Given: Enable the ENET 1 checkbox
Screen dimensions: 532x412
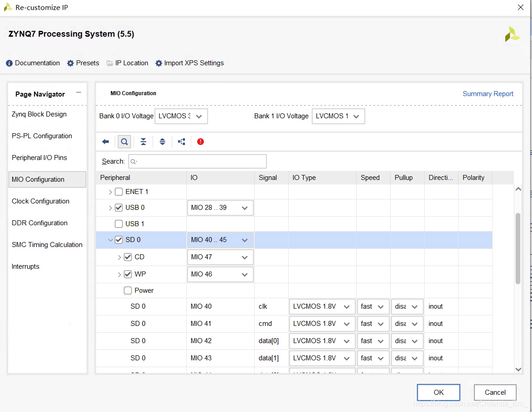Looking at the screenshot, I should pos(119,192).
